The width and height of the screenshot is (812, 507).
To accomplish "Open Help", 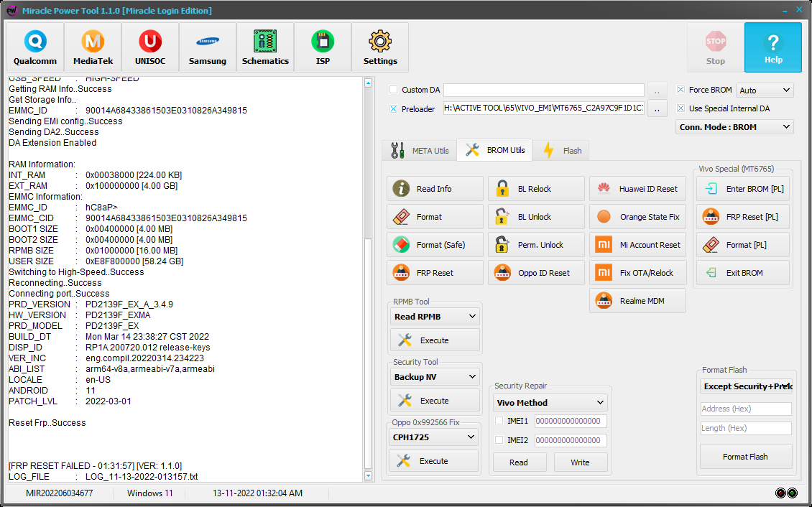I will (x=773, y=47).
